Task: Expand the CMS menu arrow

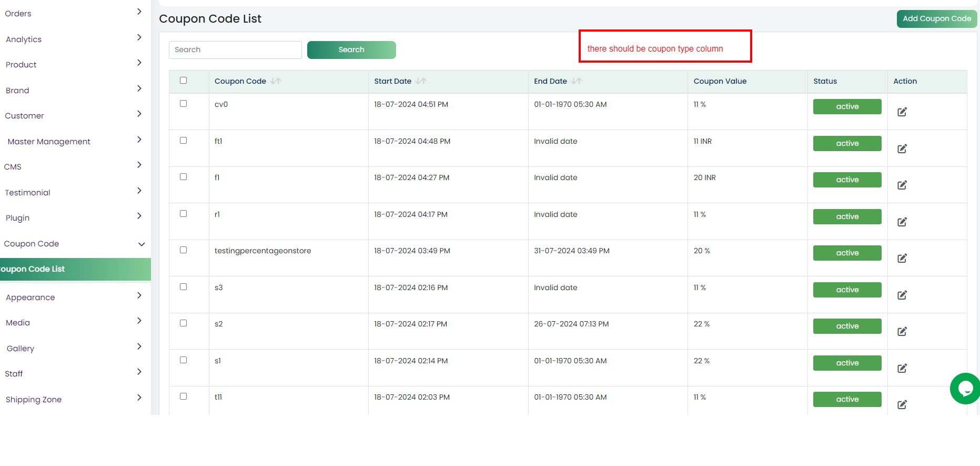Action: pyautogui.click(x=139, y=165)
